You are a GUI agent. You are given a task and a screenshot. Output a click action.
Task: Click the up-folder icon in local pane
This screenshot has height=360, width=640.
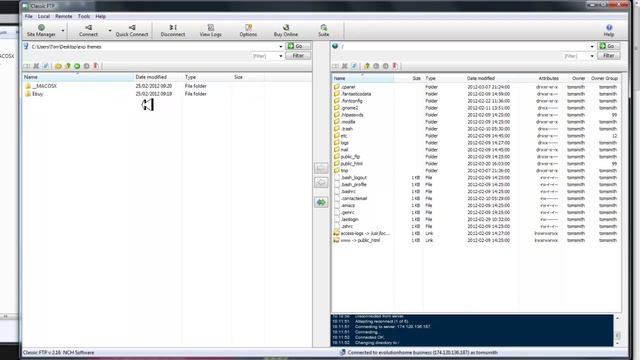tap(68, 66)
